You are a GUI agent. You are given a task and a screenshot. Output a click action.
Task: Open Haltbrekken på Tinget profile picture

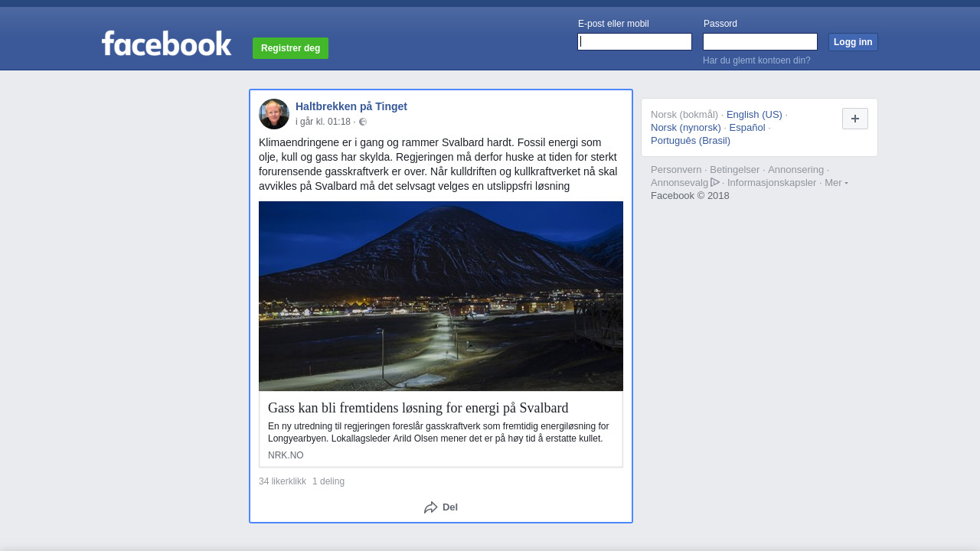274,114
